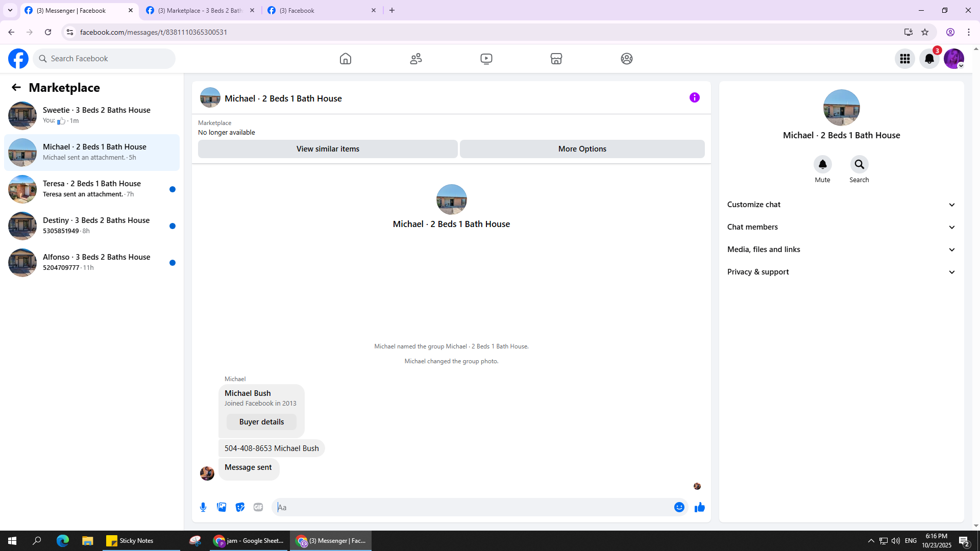Screen dimensions: 980x551
Task: Open the Marketplace icon in top navigation
Action: pyautogui.click(x=556, y=59)
